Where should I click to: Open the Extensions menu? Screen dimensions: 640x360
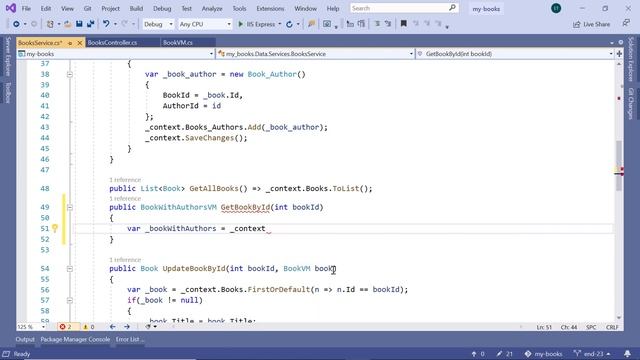click(270, 9)
